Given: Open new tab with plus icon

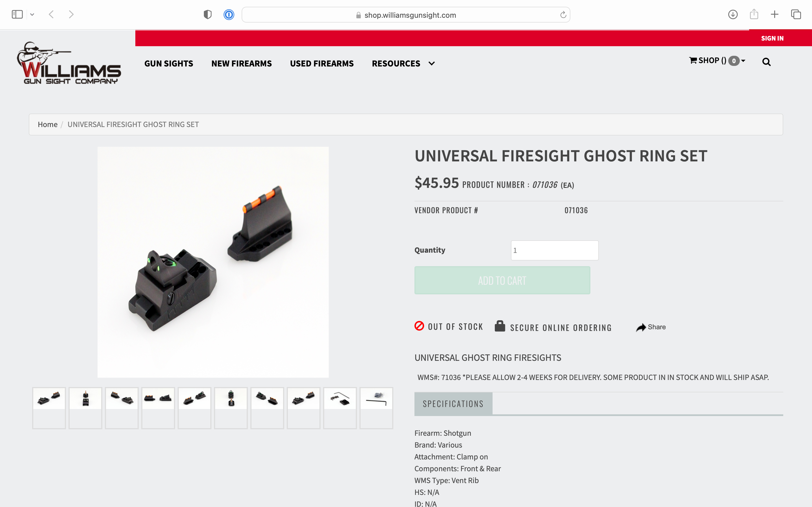Looking at the screenshot, I should (775, 14).
